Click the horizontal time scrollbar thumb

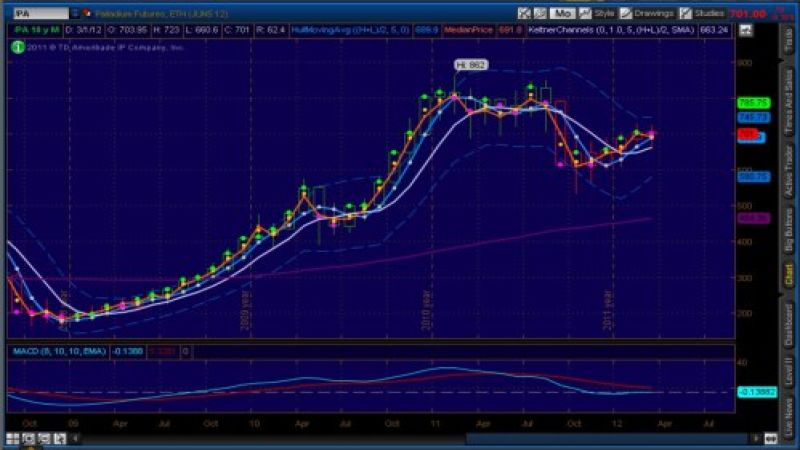pyautogui.click(x=608, y=438)
